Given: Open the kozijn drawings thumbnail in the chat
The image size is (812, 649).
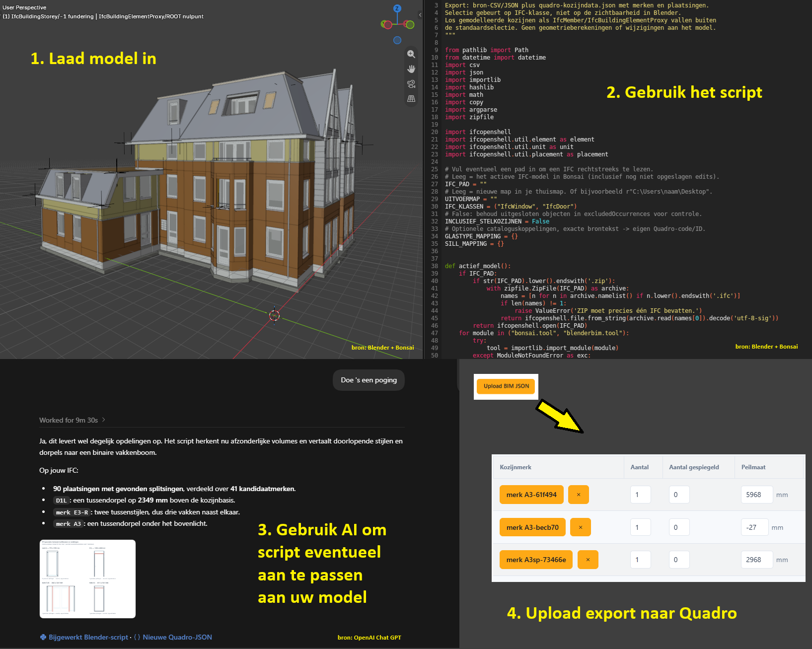Looking at the screenshot, I should pos(87,579).
